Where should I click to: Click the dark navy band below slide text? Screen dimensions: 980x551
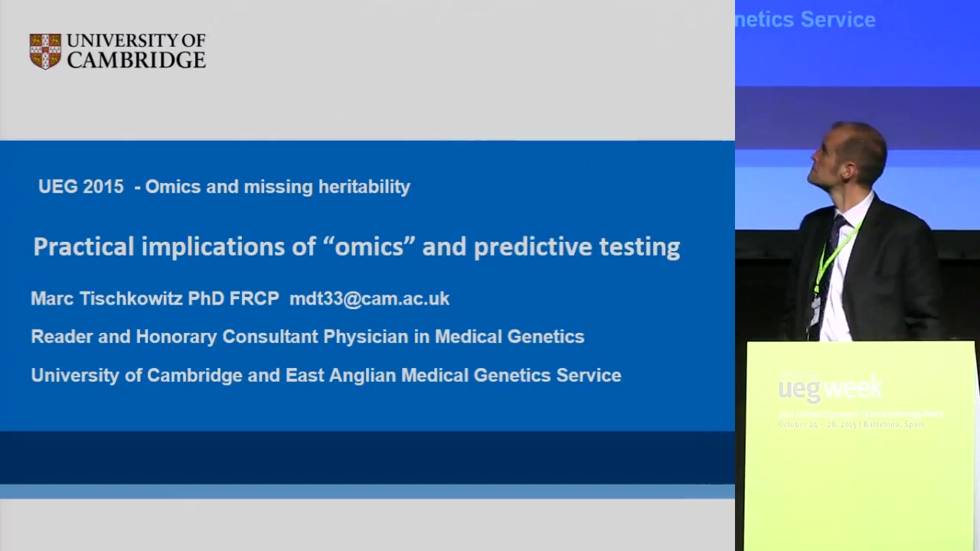click(367, 458)
